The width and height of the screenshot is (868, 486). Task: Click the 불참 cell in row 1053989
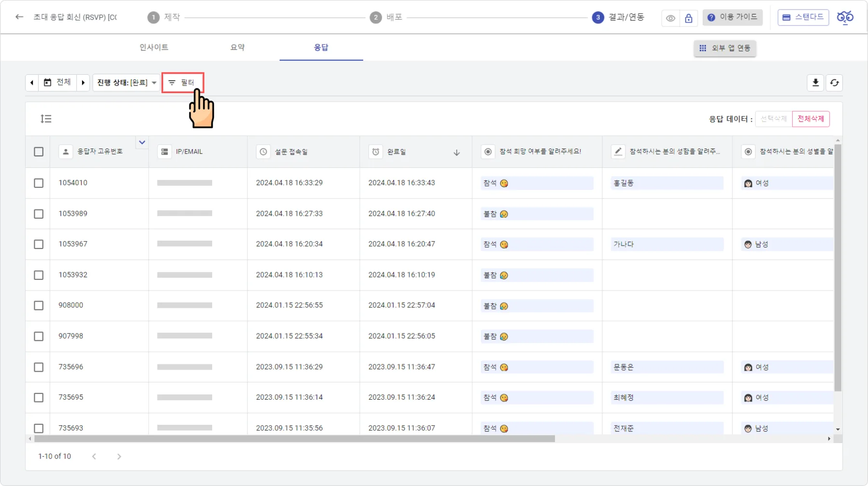[x=537, y=214]
